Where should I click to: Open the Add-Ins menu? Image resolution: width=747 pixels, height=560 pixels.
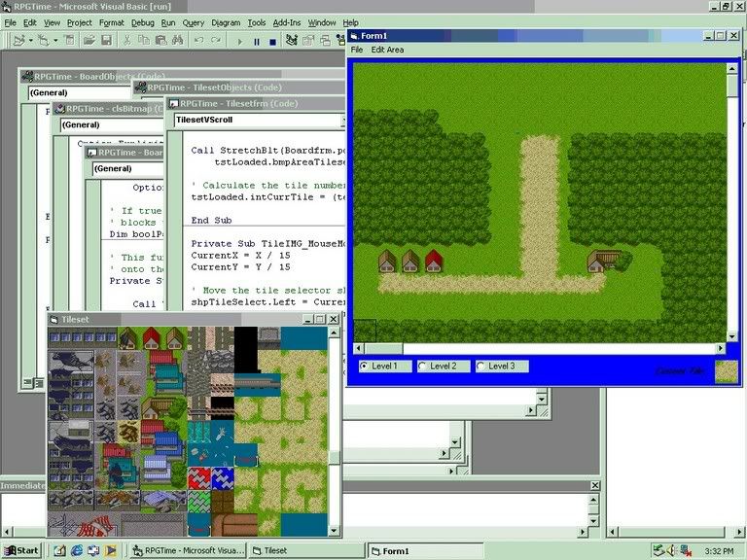click(286, 22)
